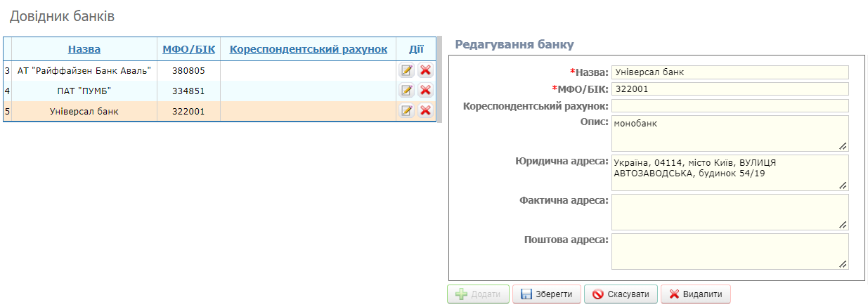
Task: Click the Опис text area
Action: pos(730,133)
